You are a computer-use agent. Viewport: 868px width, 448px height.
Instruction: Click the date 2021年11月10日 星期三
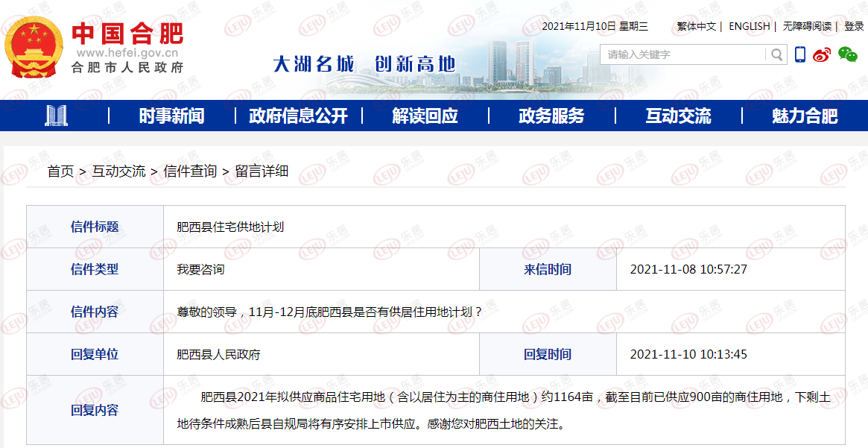tap(595, 26)
